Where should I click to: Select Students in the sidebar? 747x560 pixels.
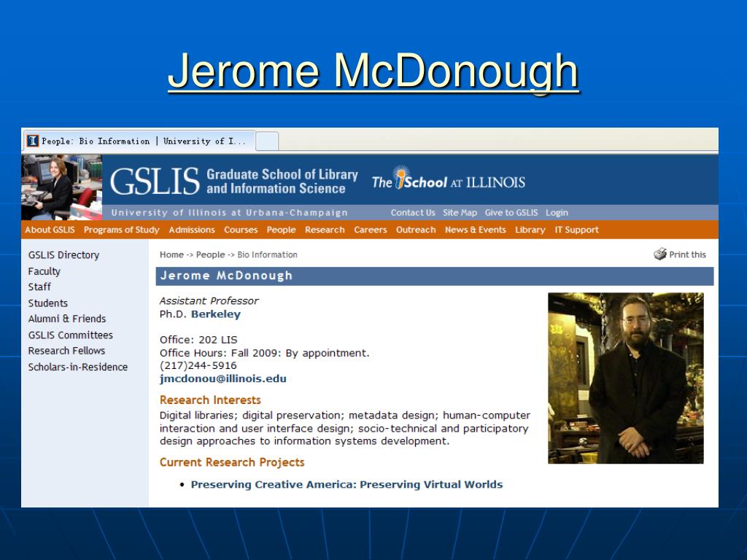(x=48, y=303)
